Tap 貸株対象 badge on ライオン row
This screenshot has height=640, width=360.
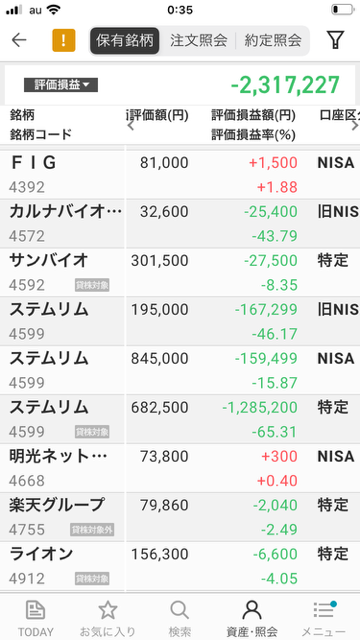pyautogui.click(x=92, y=578)
